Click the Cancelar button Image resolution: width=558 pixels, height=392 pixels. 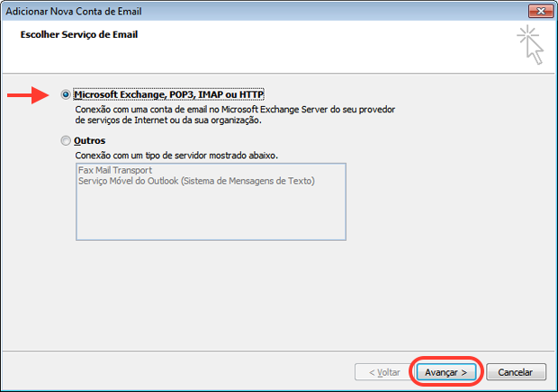pyautogui.click(x=516, y=372)
